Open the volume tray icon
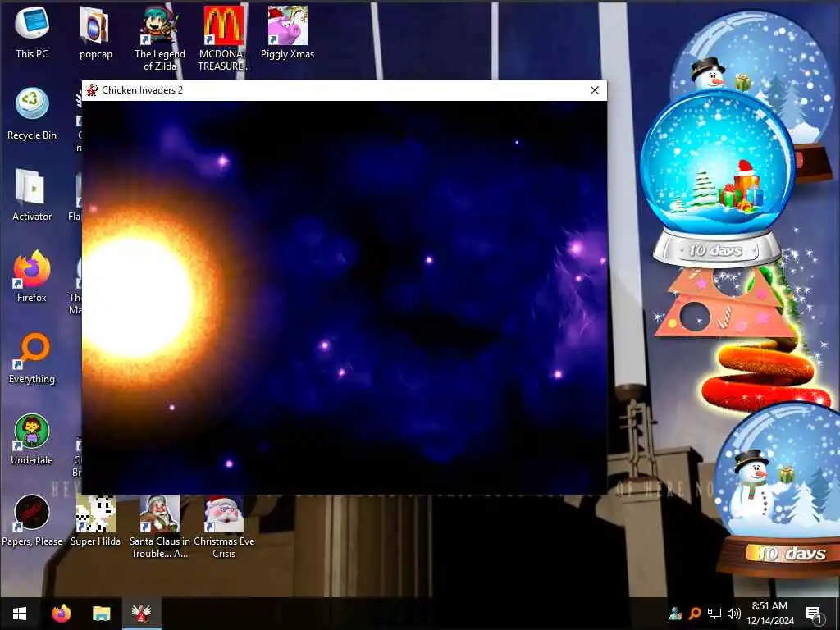Image resolution: width=840 pixels, height=630 pixels. 734,614
